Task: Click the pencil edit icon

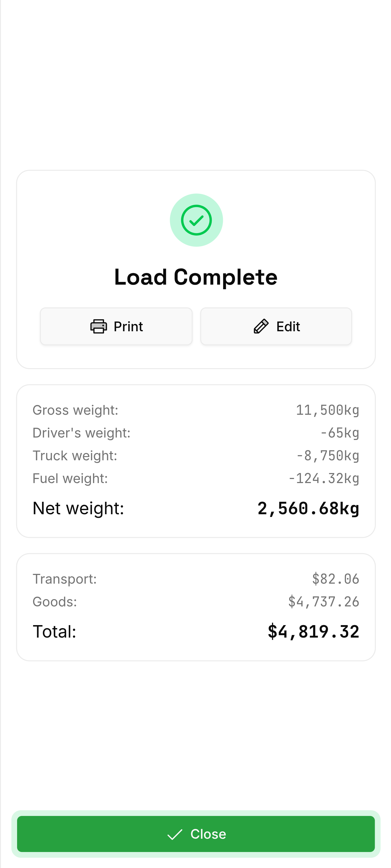Action: click(x=261, y=326)
